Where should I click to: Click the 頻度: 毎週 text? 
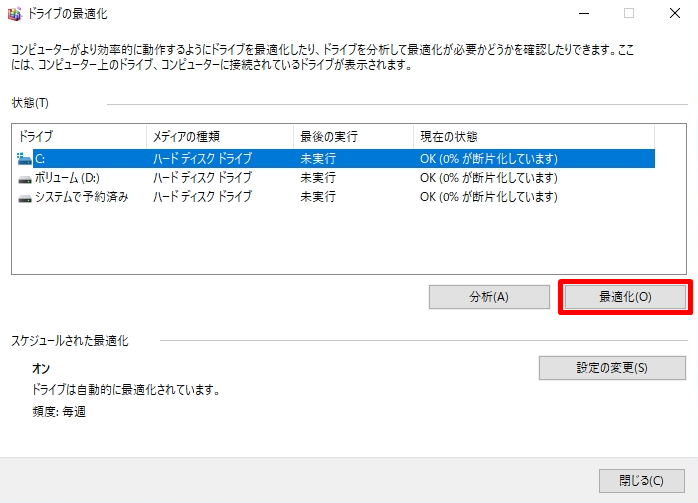[x=59, y=412]
